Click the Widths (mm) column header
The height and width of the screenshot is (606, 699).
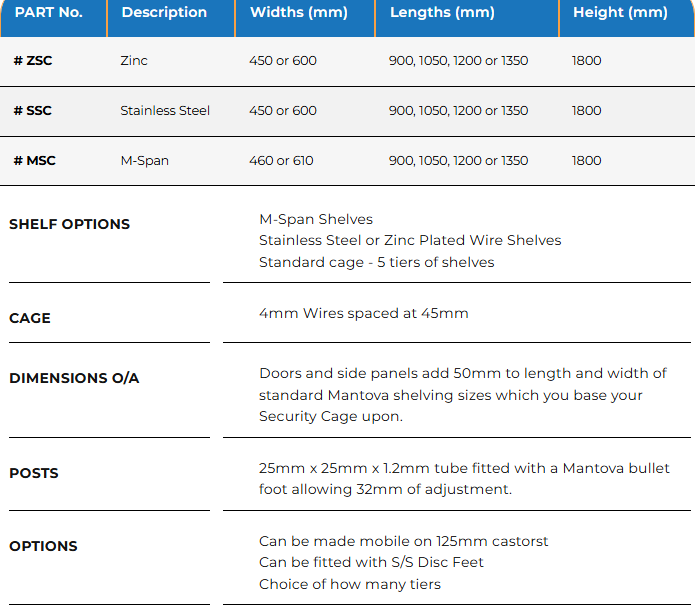click(300, 13)
